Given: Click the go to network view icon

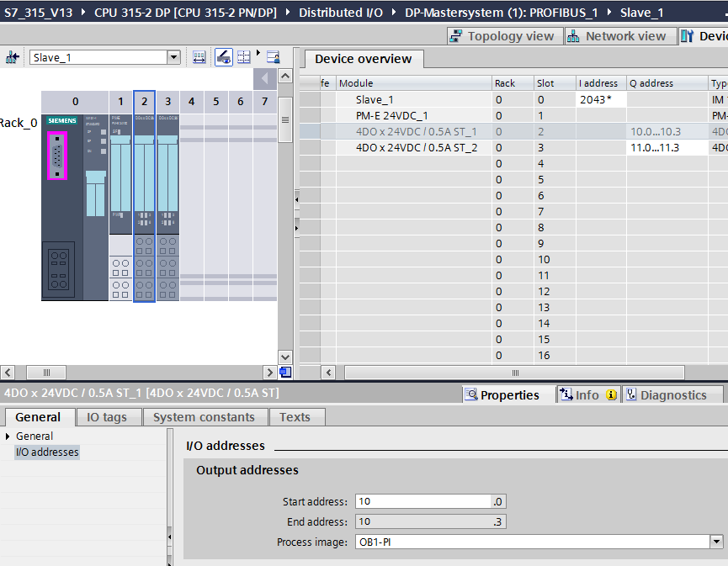Looking at the screenshot, I should 12,57.
